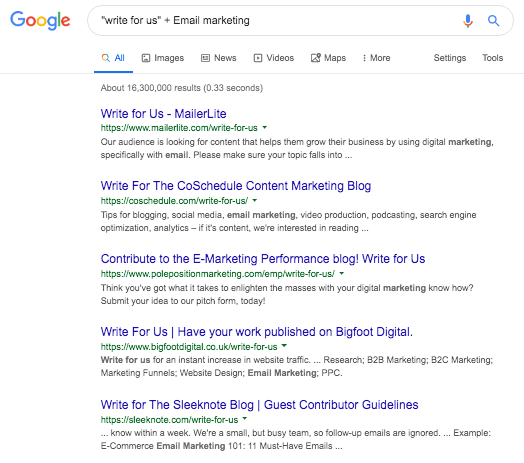Click the microphone voice search icon

(468, 21)
